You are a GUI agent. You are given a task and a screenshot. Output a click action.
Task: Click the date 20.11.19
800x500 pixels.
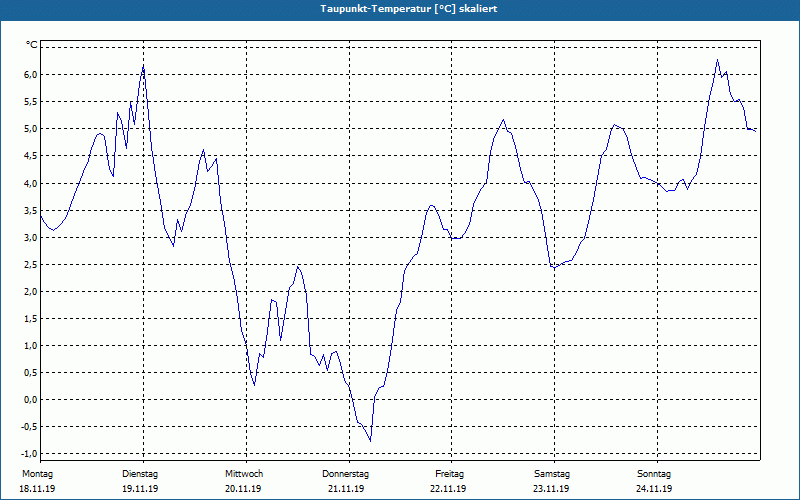click(243, 489)
